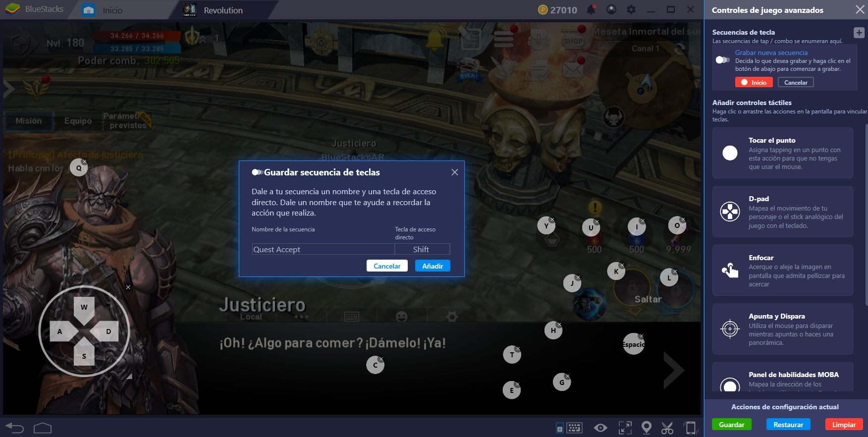Screen dimensions: 868x437
Task: Click the Shift hotkey field
Action: pyautogui.click(x=422, y=249)
